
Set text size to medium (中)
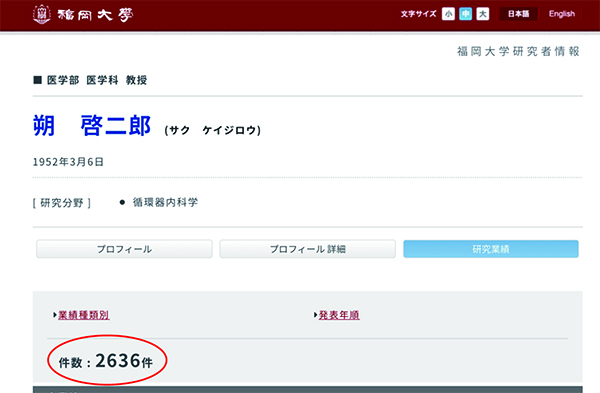click(465, 14)
